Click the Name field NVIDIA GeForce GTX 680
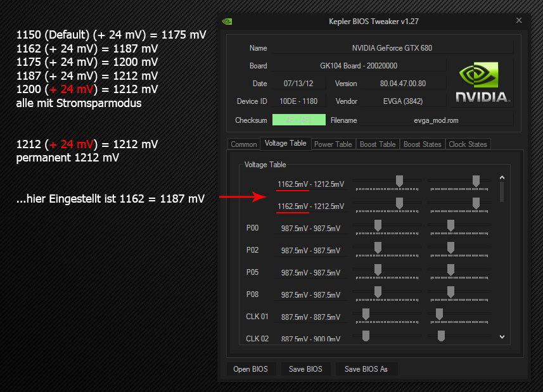The width and height of the screenshot is (543, 392). (x=392, y=48)
